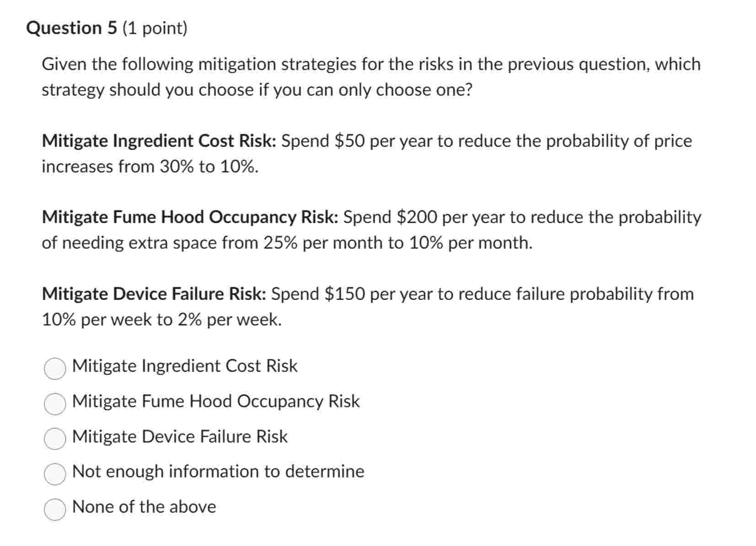The height and width of the screenshot is (546, 756).
Task: Click the Mitigate Device Failure Risk answer label
Action: point(180,437)
